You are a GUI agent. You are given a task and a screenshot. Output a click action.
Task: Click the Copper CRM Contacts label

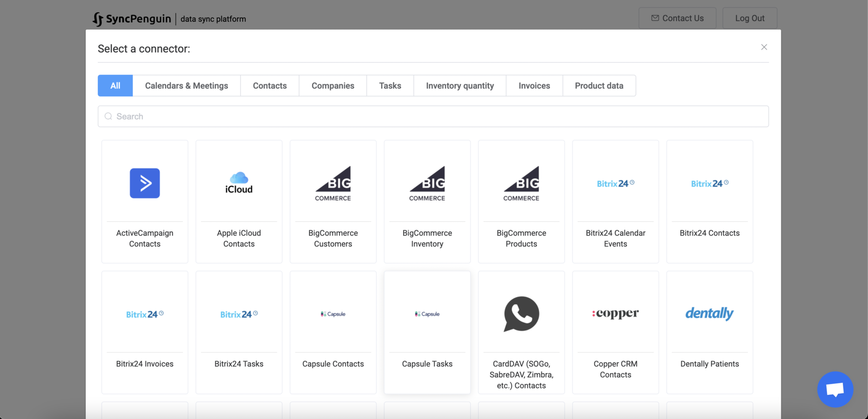point(615,369)
